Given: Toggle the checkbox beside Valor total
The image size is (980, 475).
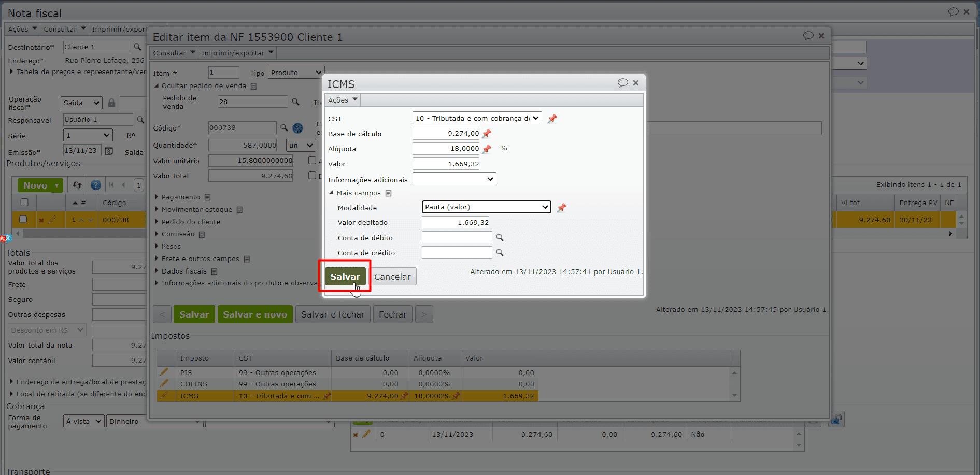Looking at the screenshot, I should coord(312,176).
